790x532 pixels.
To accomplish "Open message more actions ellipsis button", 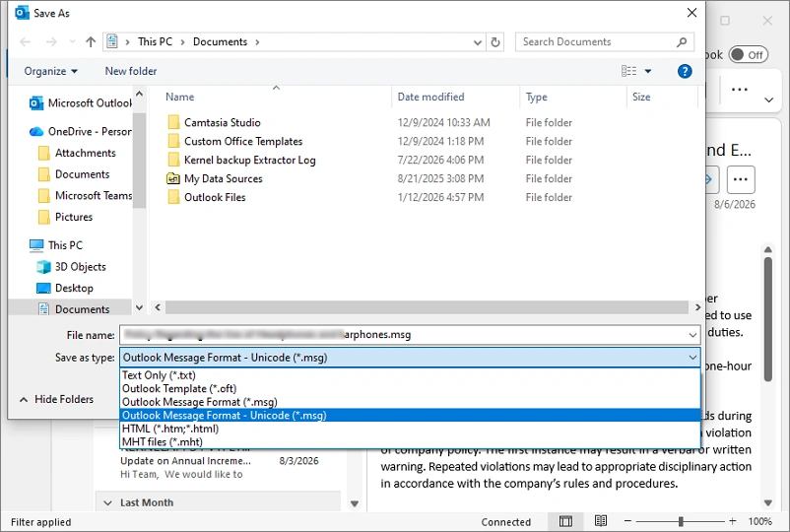I will coord(741,179).
